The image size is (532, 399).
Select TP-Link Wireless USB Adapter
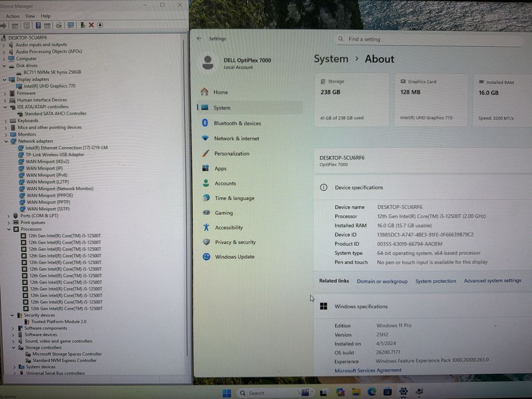[55, 154]
